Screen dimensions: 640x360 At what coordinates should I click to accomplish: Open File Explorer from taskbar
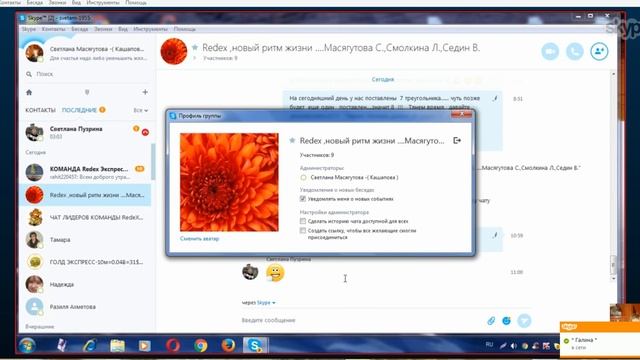click(x=118, y=346)
